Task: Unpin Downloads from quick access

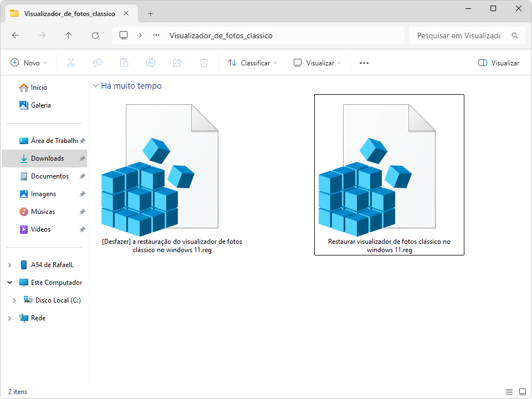Action: click(82, 158)
